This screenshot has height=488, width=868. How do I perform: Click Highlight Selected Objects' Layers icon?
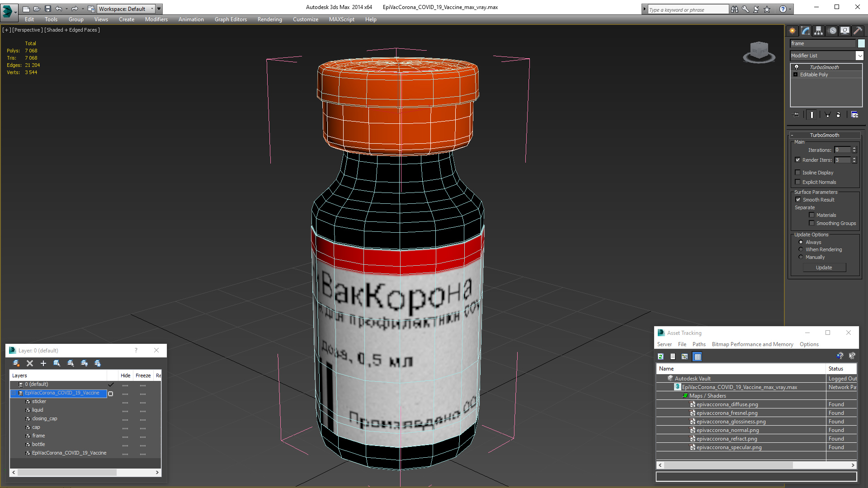tap(71, 363)
